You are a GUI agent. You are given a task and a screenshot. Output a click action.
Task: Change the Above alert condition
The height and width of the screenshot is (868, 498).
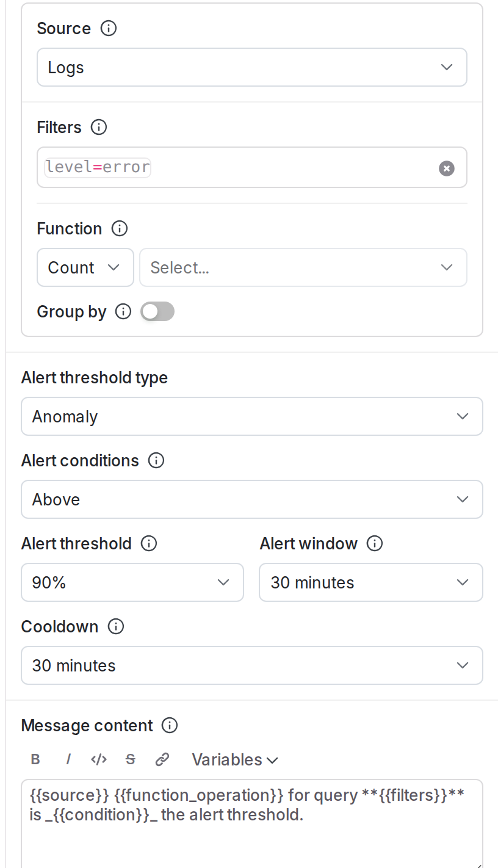tap(252, 499)
